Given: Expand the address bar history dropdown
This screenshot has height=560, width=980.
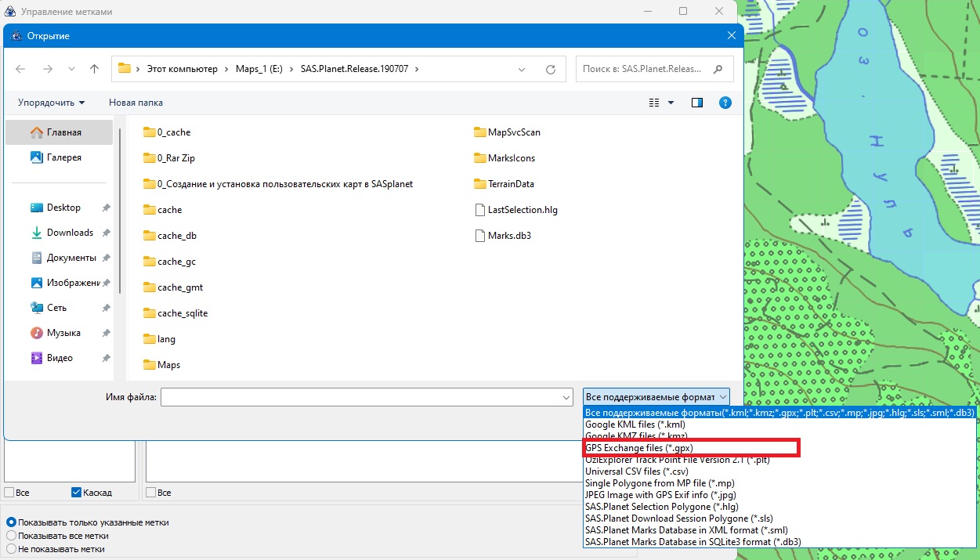Looking at the screenshot, I should [523, 69].
